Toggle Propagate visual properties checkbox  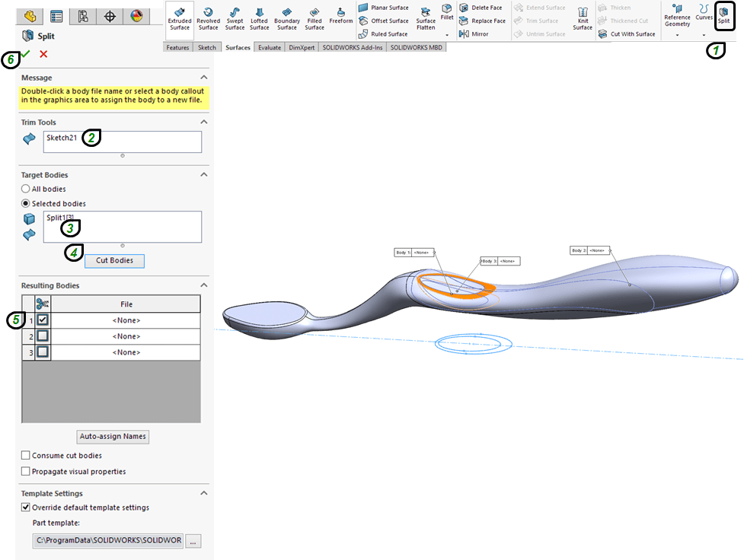point(26,472)
